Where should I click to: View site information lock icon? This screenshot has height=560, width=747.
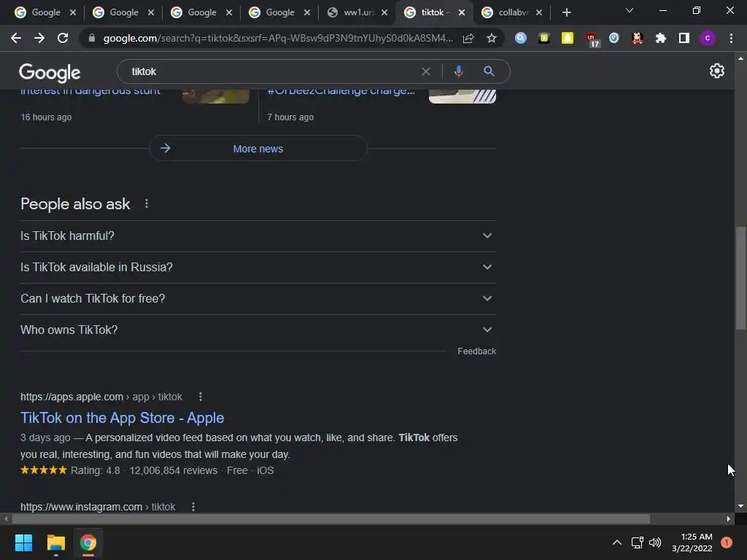point(92,38)
